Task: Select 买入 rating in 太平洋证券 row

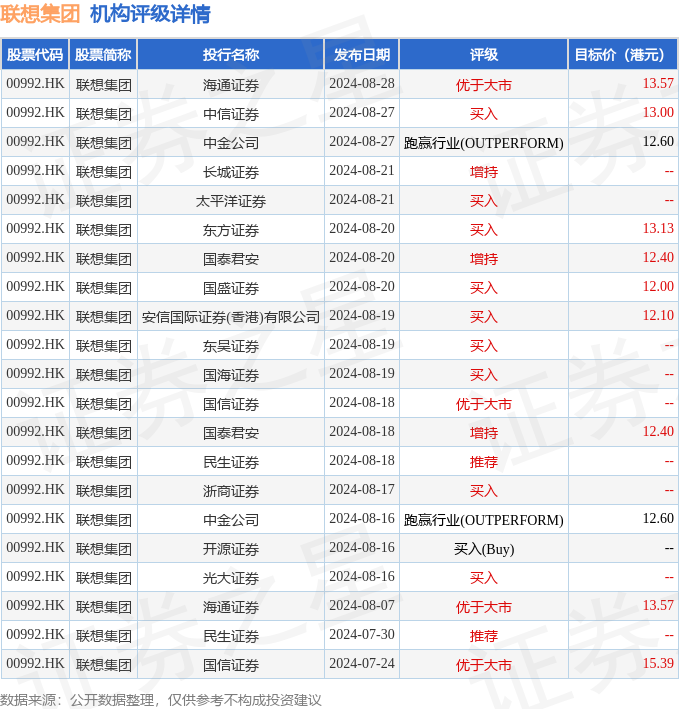Action: [484, 200]
